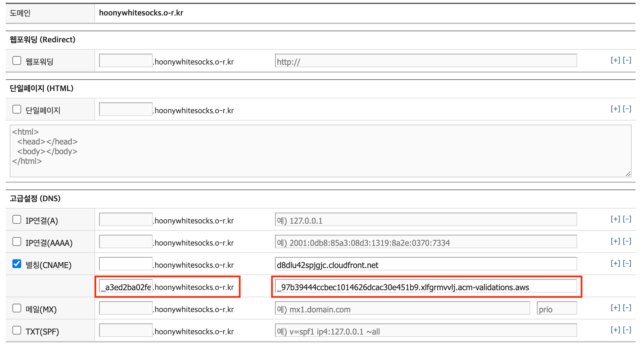Remove a 웹포워딩 row with [-]
This screenshot has height=348, width=644.
coord(627,60)
